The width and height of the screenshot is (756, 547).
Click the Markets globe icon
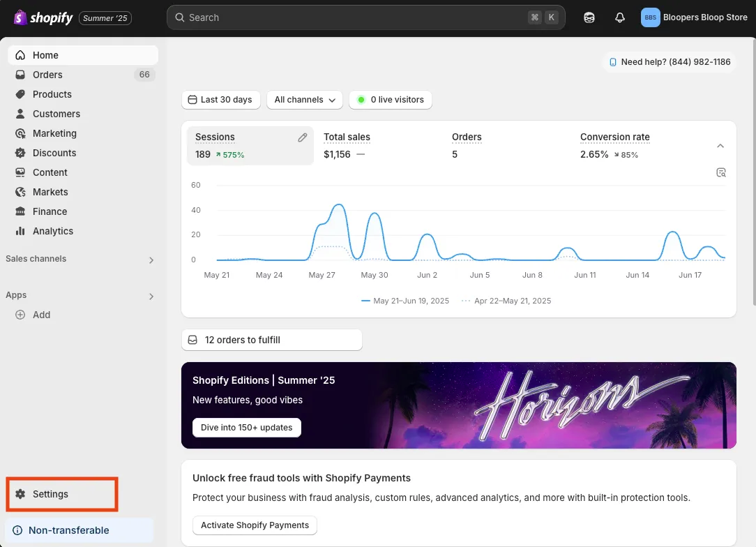[x=20, y=192]
